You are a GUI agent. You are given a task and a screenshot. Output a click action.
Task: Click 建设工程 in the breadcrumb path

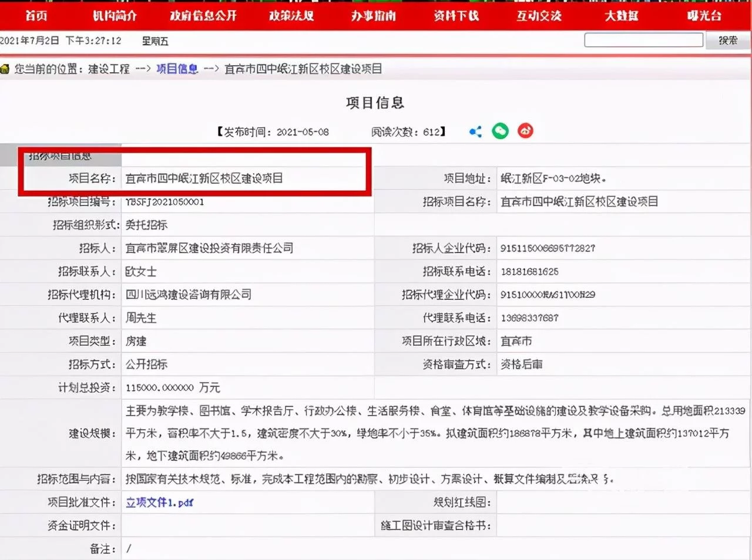[109, 69]
